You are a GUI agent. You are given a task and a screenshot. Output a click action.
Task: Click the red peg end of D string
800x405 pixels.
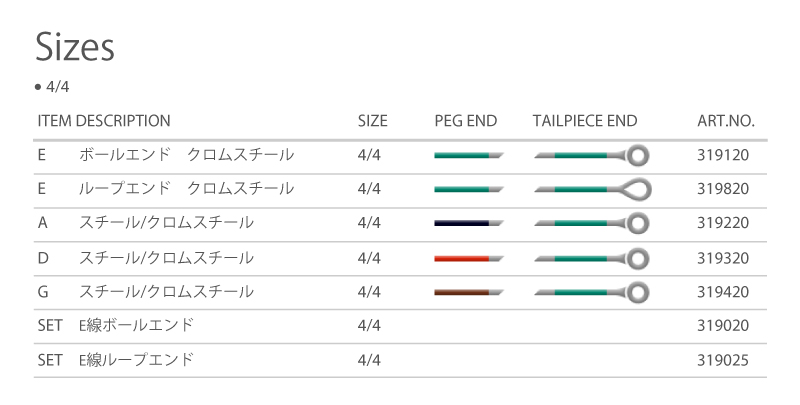click(x=469, y=259)
